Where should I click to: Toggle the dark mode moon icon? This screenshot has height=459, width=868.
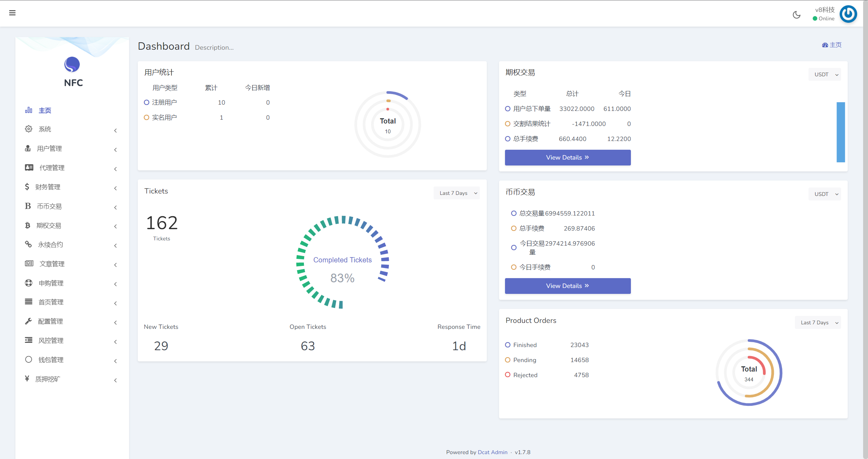[x=797, y=13]
